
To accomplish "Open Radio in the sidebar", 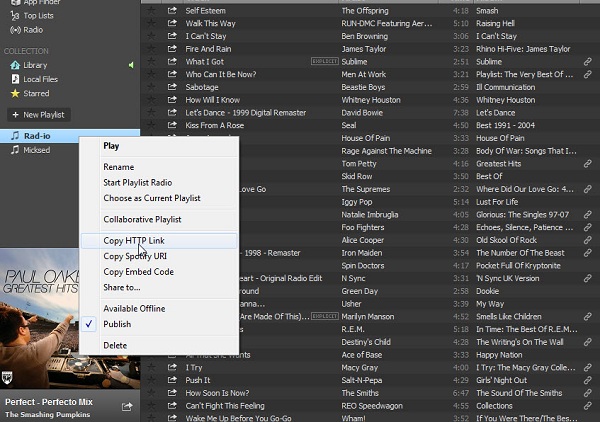I will (34, 30).
